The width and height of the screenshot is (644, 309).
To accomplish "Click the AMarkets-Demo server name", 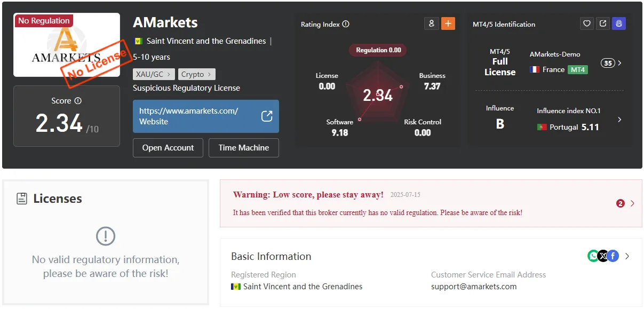I will pos(555,54).
